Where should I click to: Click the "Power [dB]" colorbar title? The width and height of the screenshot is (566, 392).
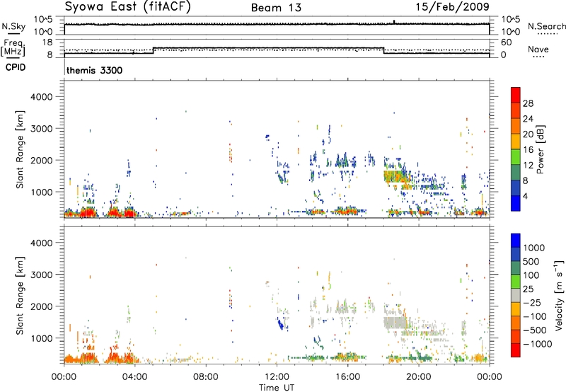540,149
